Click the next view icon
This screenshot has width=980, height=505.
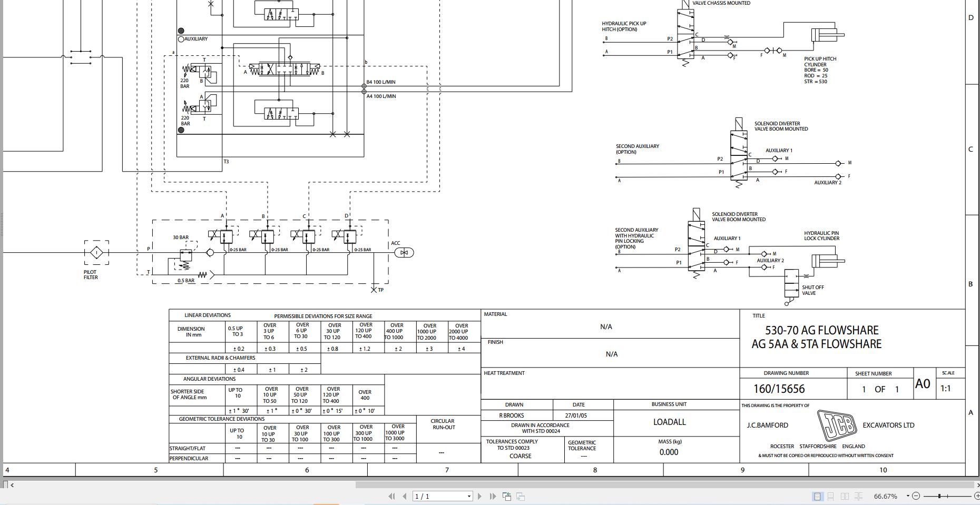[x=521, y=496]
